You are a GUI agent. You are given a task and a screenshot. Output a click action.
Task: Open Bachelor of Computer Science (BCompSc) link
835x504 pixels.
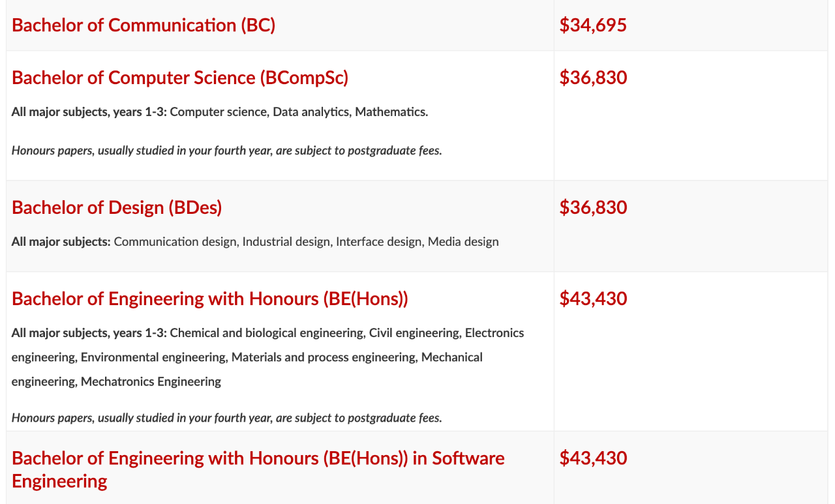(180, 78)
